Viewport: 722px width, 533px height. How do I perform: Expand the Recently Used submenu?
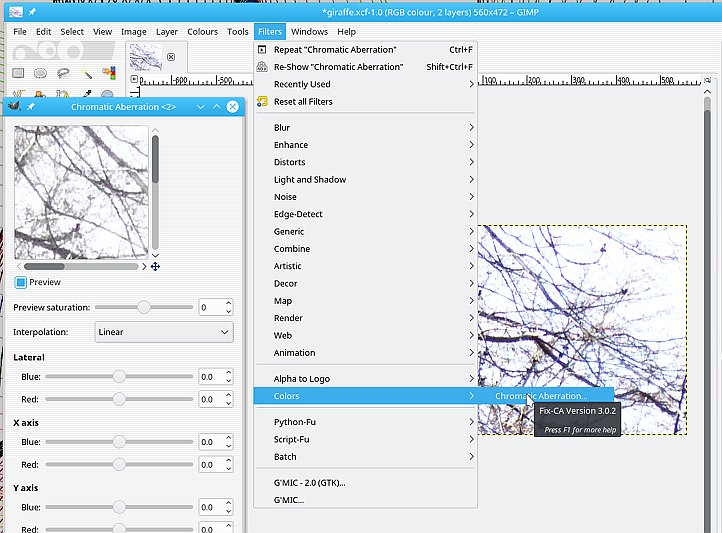click(x=366, y=84)
